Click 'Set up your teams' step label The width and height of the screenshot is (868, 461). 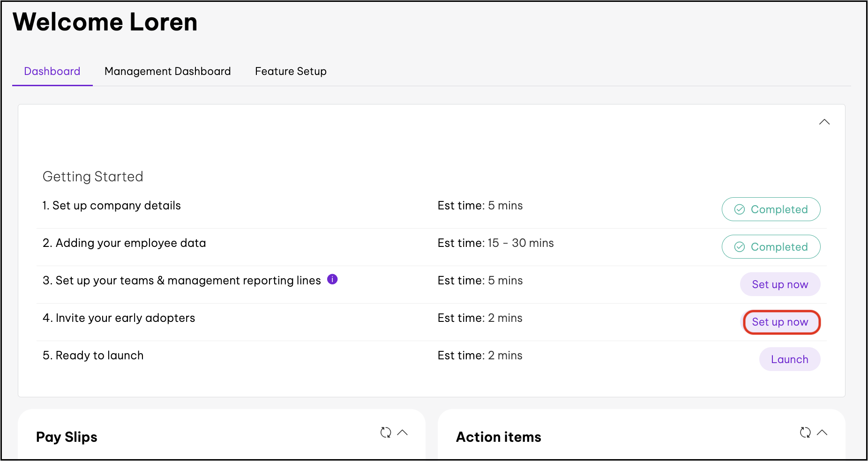pos(182,281)
